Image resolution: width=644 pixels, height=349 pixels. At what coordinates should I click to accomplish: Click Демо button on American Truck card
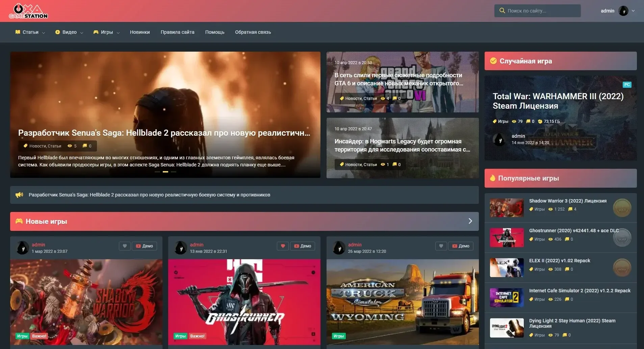(461, 246)
